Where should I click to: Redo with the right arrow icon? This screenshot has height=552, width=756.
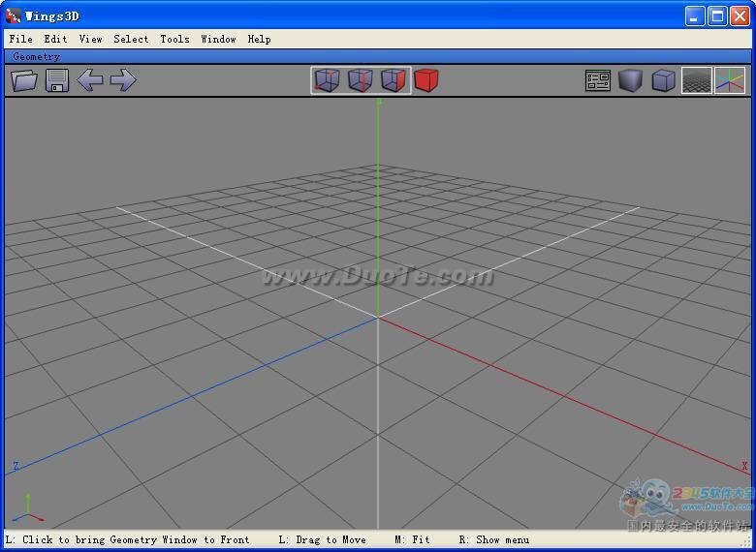(123, 80)
